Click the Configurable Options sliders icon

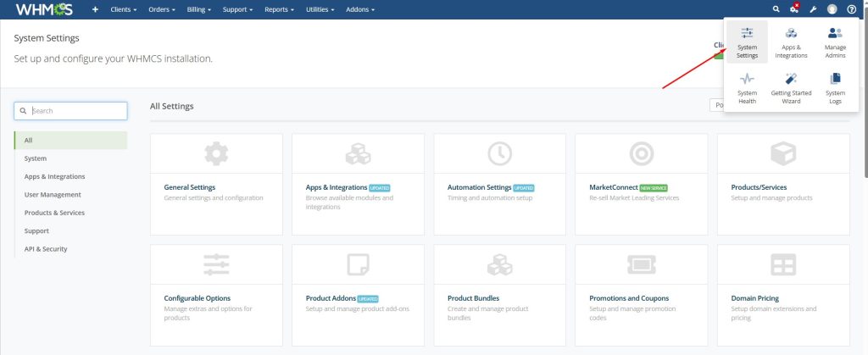pos(216,264)
